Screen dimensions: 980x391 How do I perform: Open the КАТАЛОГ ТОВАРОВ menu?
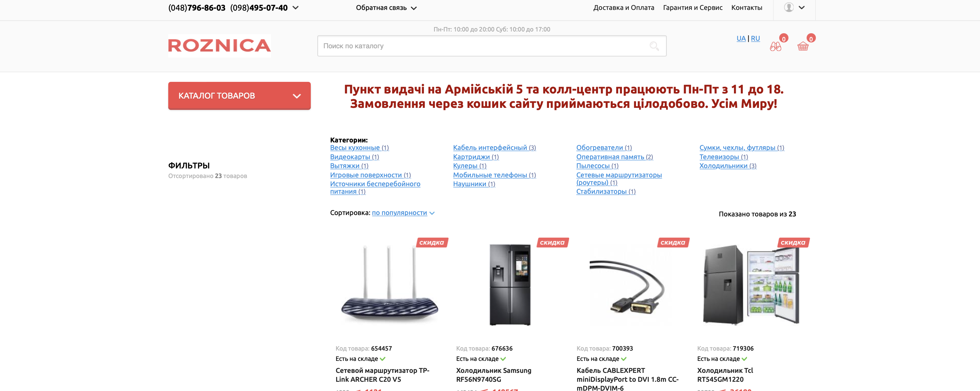239,96
